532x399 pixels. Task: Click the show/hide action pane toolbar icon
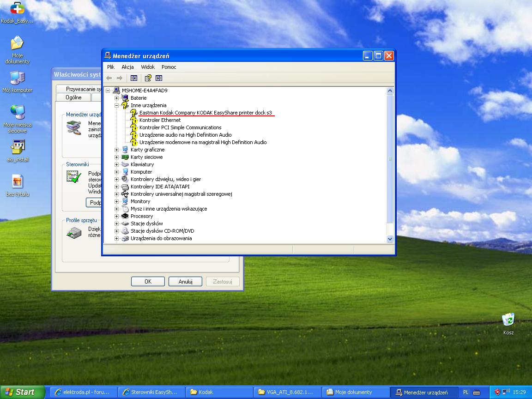[x=159, y=78]
